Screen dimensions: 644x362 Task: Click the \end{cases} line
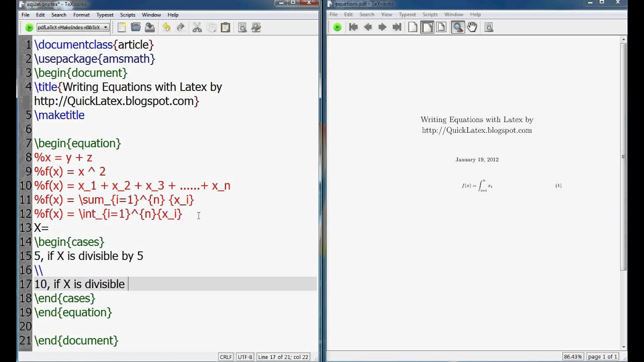65,298
